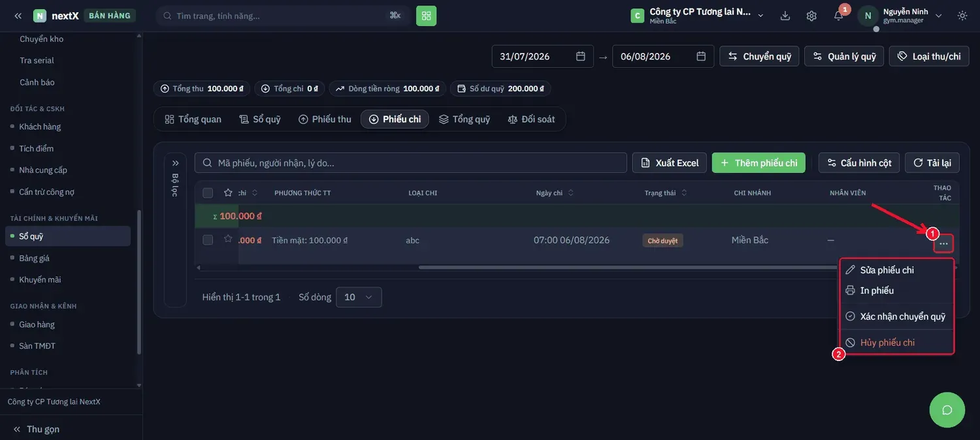Toggle select-all checkbox in table header
Viewport: 980px width, 440px height.
click(208, 193)
